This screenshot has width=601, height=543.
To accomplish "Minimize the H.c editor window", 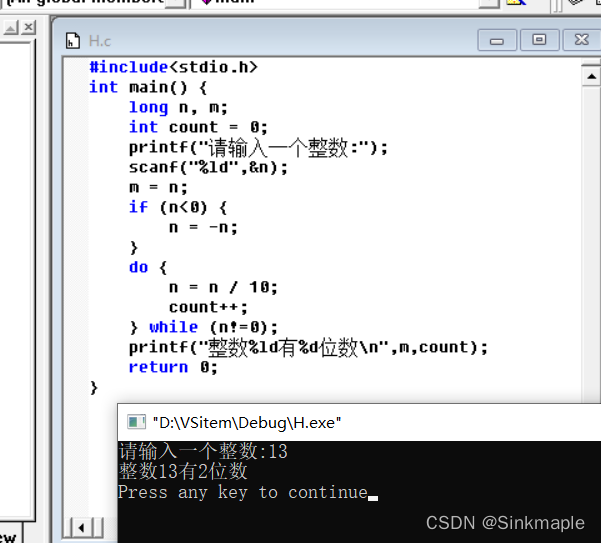I will click(497, 40).
